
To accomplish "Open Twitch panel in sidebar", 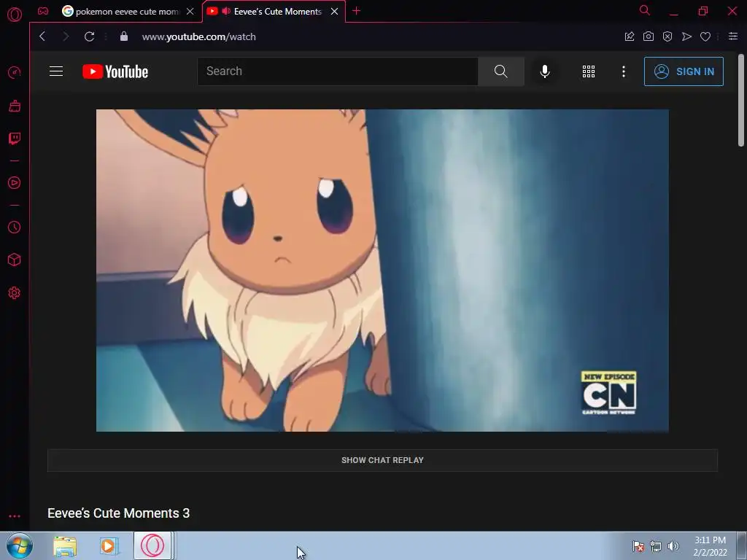I will tap(15, 139).
